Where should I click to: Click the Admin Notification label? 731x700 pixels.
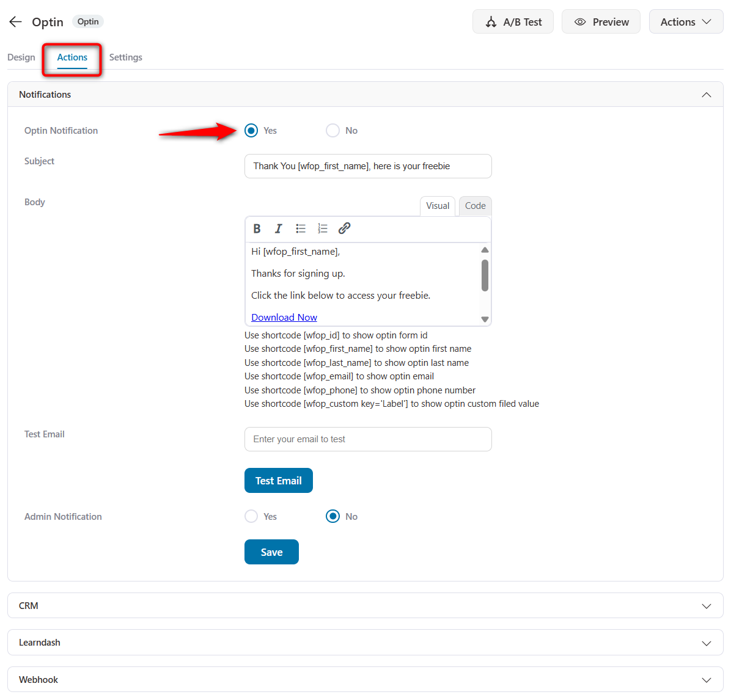click(x=63, y=516)
